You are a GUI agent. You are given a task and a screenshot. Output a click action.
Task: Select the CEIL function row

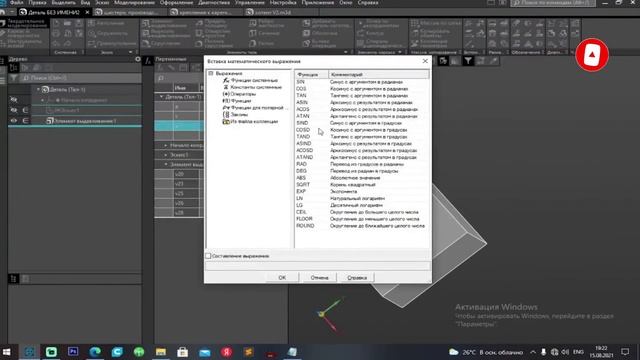point(361,212)
